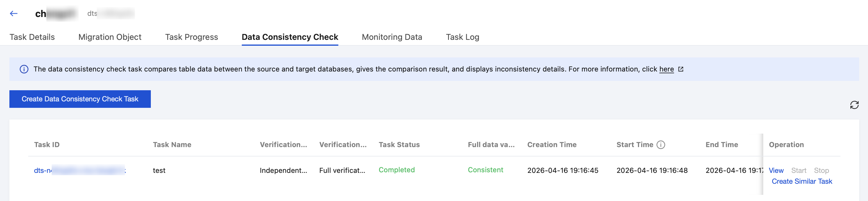
Task: Click the Start Time info icon
Action: (661, 145)
